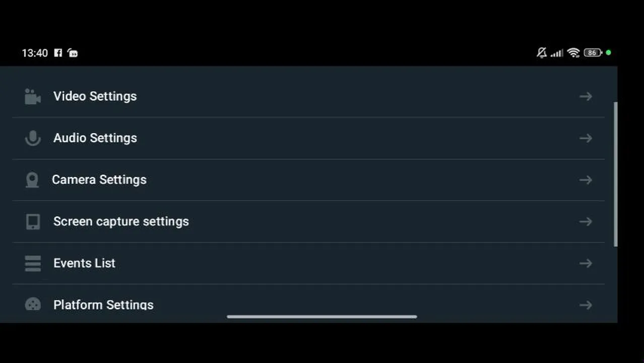The height and width of the screenshot is (363, 644).
Task: Tap the gamepad icon beside Platform Settings
Action: 33,305
